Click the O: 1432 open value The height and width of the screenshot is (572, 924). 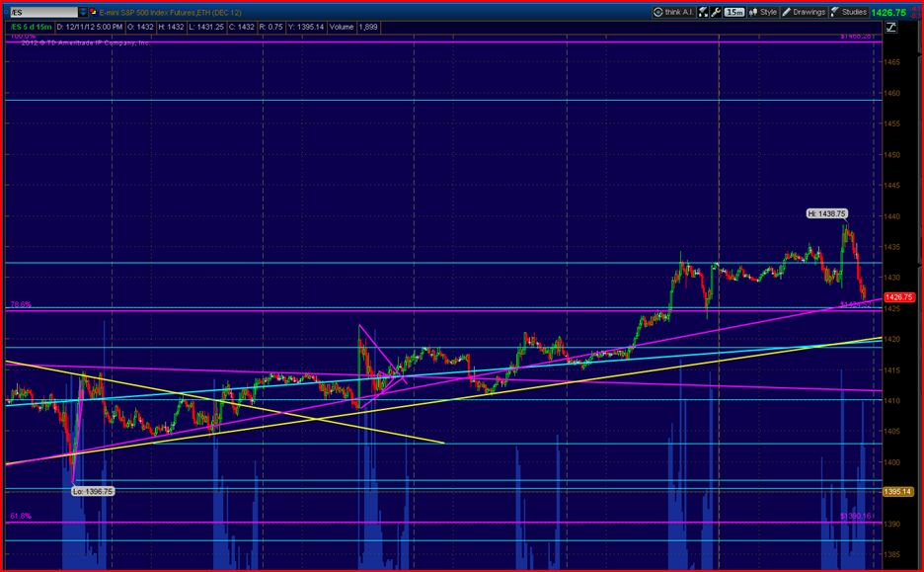pos(139,27)
